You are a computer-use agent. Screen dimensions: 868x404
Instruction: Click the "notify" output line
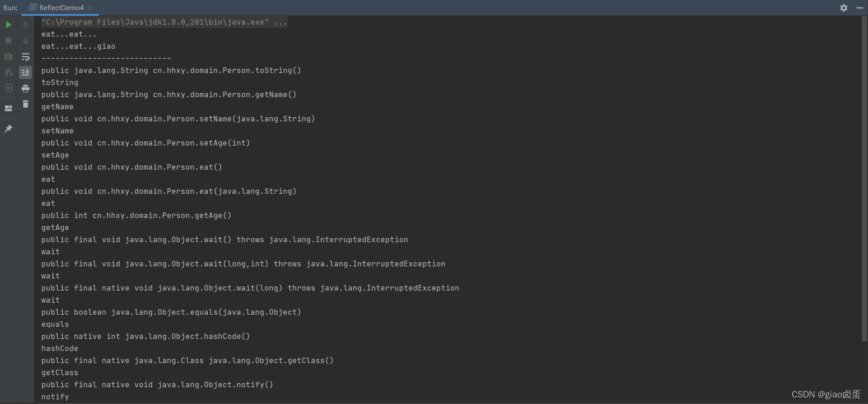point(55,397)
